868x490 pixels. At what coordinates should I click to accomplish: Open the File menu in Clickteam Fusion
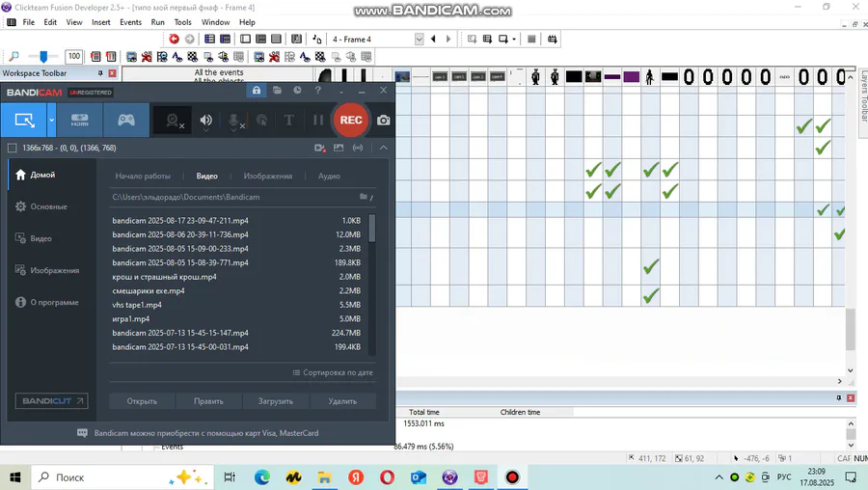tap(29, 22)
